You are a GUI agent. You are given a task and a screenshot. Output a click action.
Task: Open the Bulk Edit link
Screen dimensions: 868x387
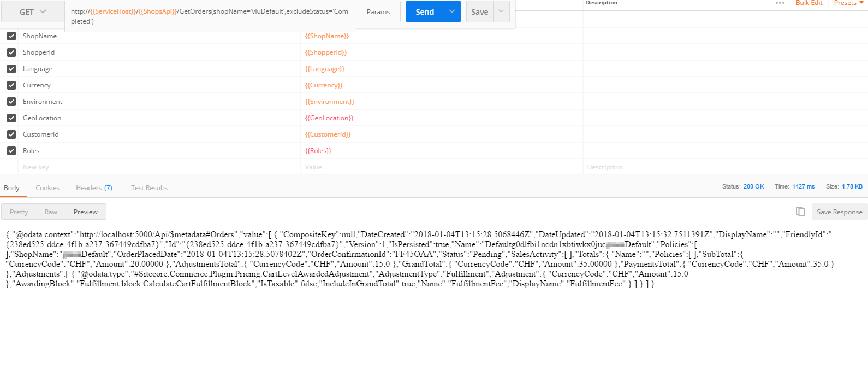(x=808, y=3)
